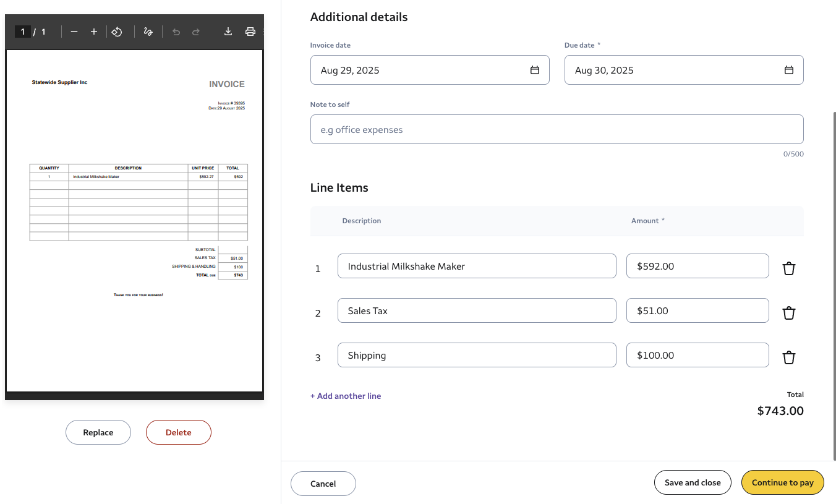Zoom out the PDF invoice preview
The image size is (836, 504).
(74, 32)
